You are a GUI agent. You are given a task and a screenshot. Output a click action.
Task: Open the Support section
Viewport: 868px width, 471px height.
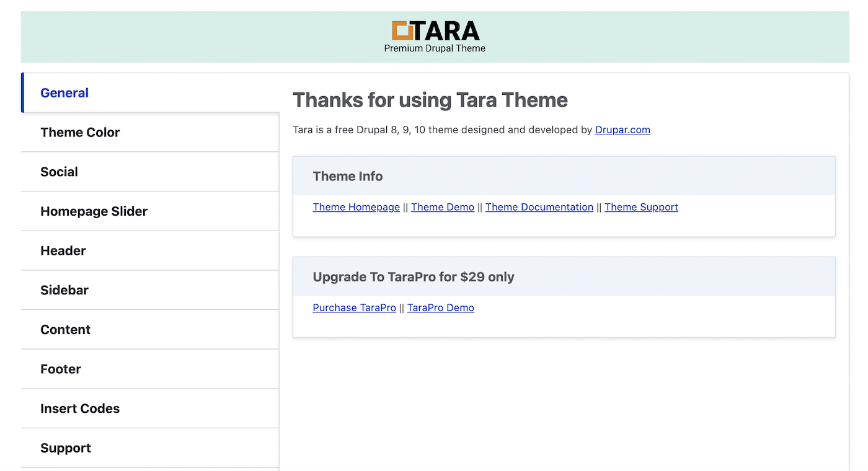click(x=65, y=447)
